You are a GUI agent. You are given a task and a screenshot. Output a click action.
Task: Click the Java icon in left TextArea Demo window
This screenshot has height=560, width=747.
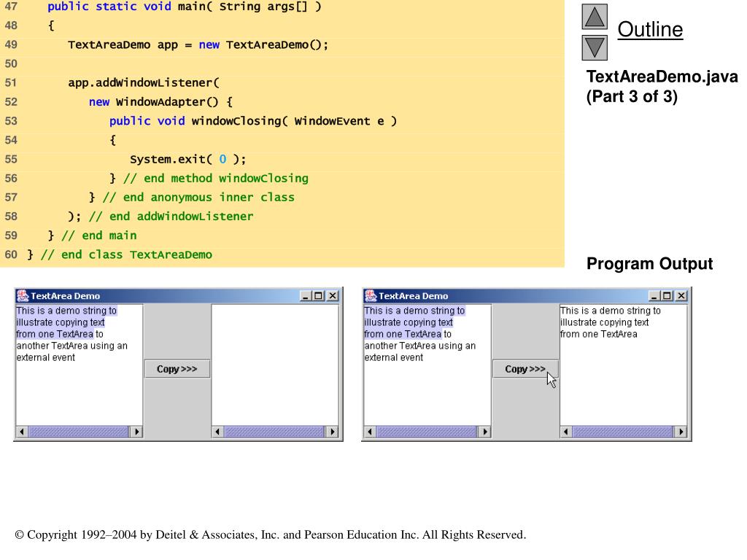(23, 296)
